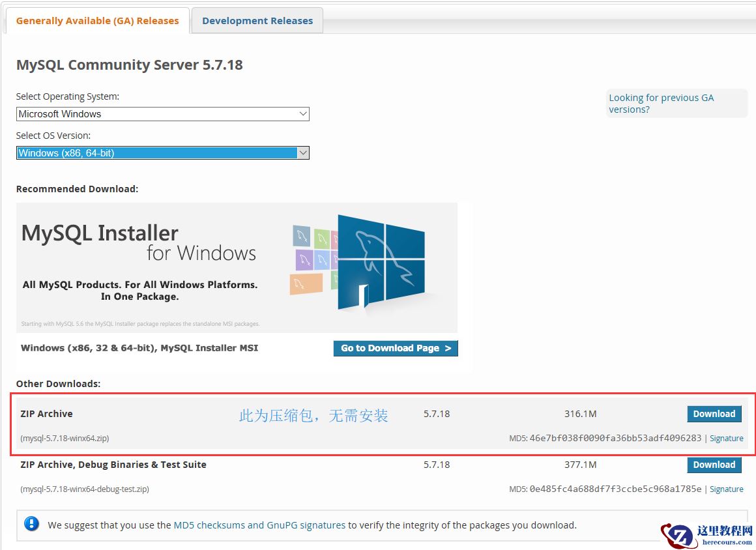Viewport: 756px width, 550px height.
Task: Open the Signature link for the ZIP Archive
Action: [x=727, y=438]
